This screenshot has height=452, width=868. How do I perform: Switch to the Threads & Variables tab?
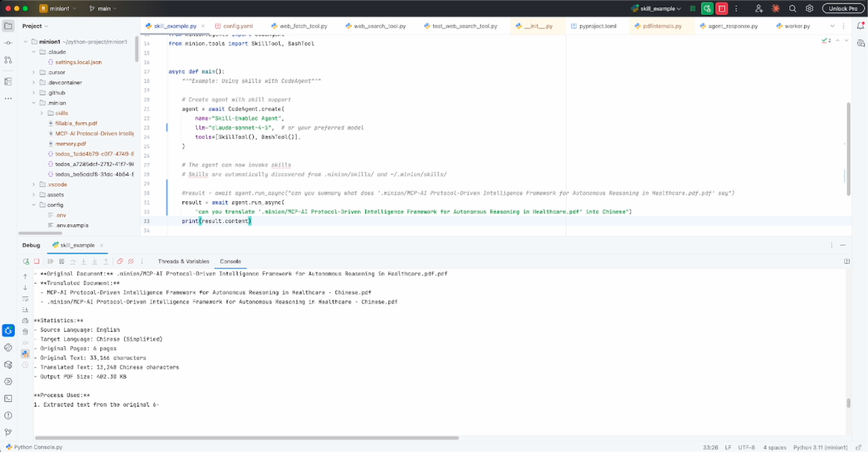coord(184,261)
